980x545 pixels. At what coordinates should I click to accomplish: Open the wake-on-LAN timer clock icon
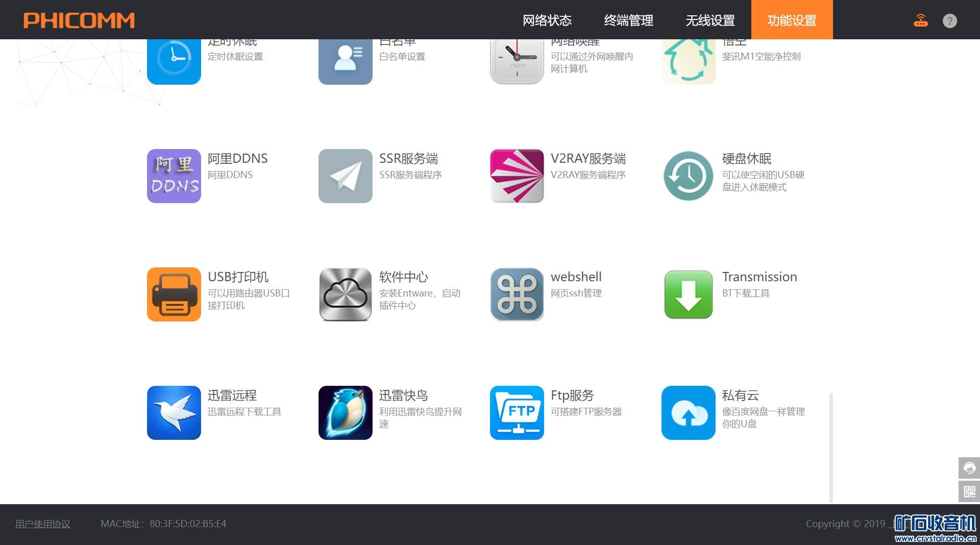517,62
